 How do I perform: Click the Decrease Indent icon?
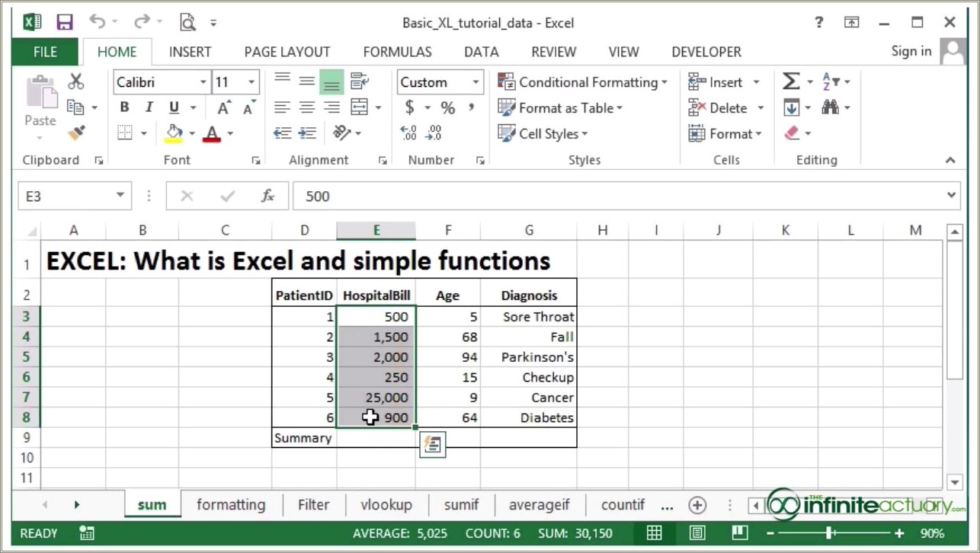(x=283, y=133)
